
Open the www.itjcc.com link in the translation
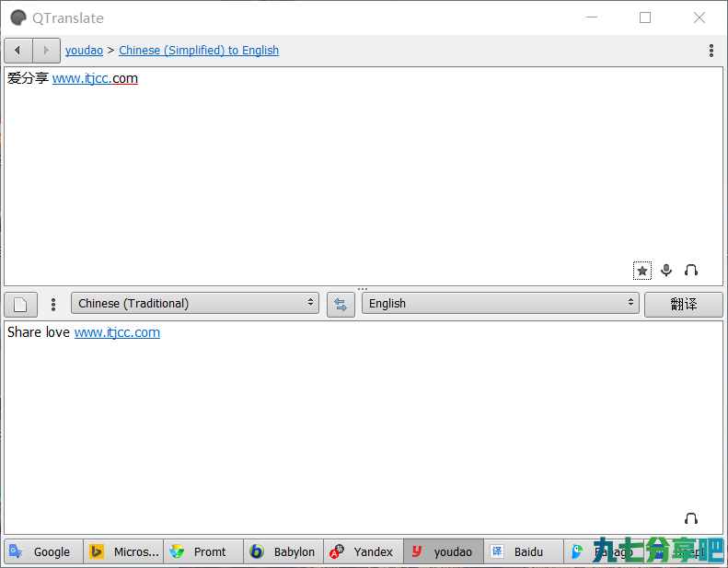[117, 332]
